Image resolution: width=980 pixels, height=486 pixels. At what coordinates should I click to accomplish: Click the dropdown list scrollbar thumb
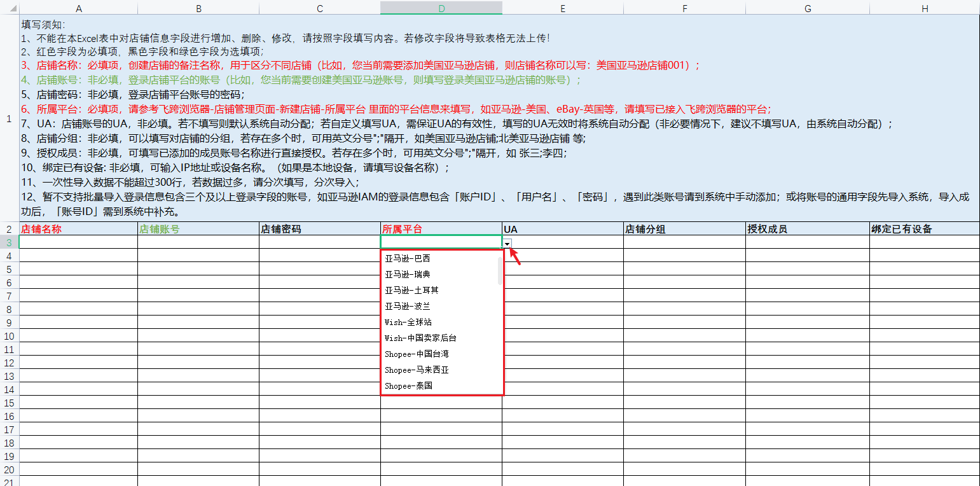click(499, 271)
